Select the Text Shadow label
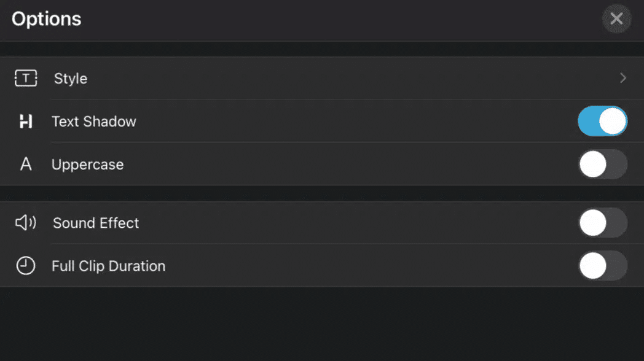The height and width of the screenshot is (361, 644). click(93, 122)
